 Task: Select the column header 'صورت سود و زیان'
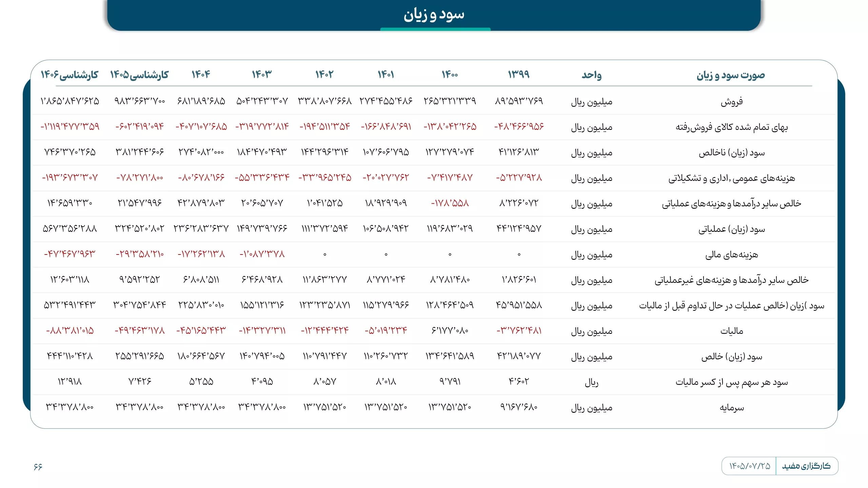pos(731,75)
